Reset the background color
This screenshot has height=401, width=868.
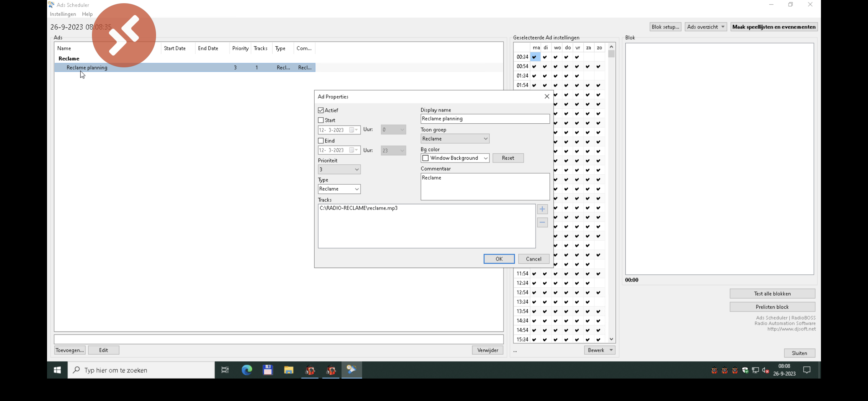[508, 158]
